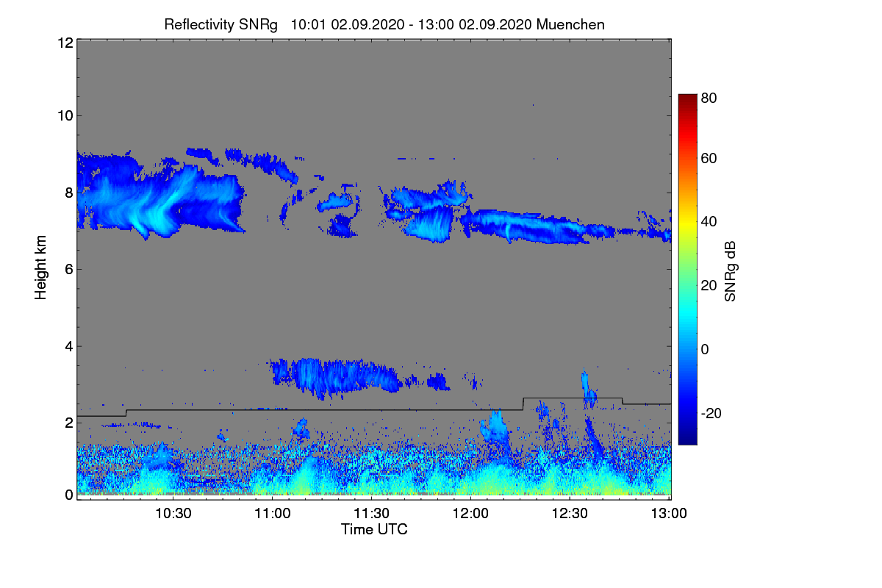This screenshot has width=882, height=588.
Task: Click the height axis label 2
Action: [x=69, y=423]
